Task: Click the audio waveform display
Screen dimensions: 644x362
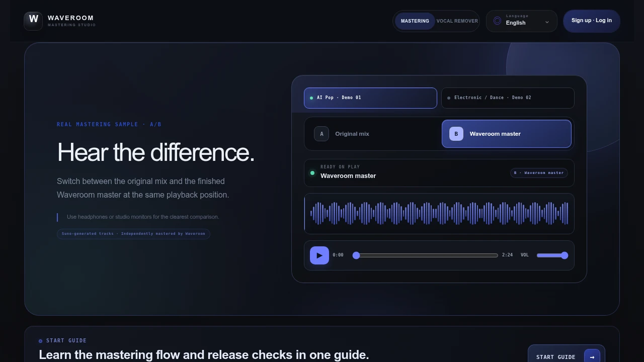Action: tap(439, 214)
